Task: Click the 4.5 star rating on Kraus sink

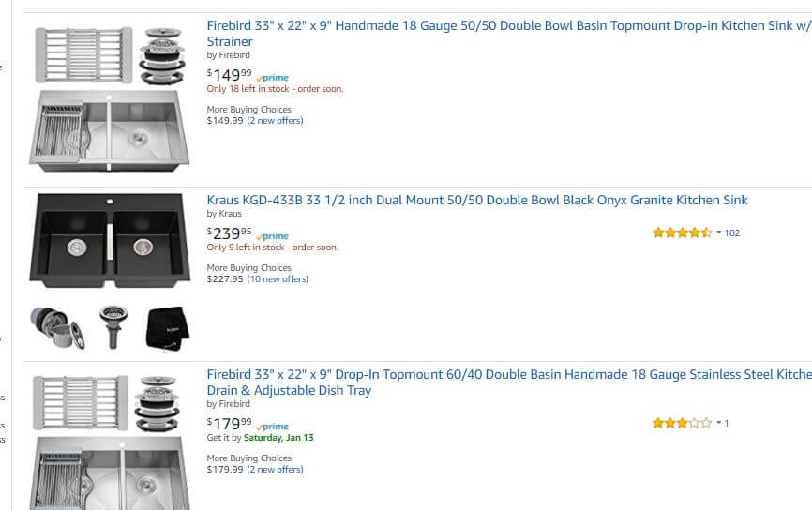Action: (683, 232)
